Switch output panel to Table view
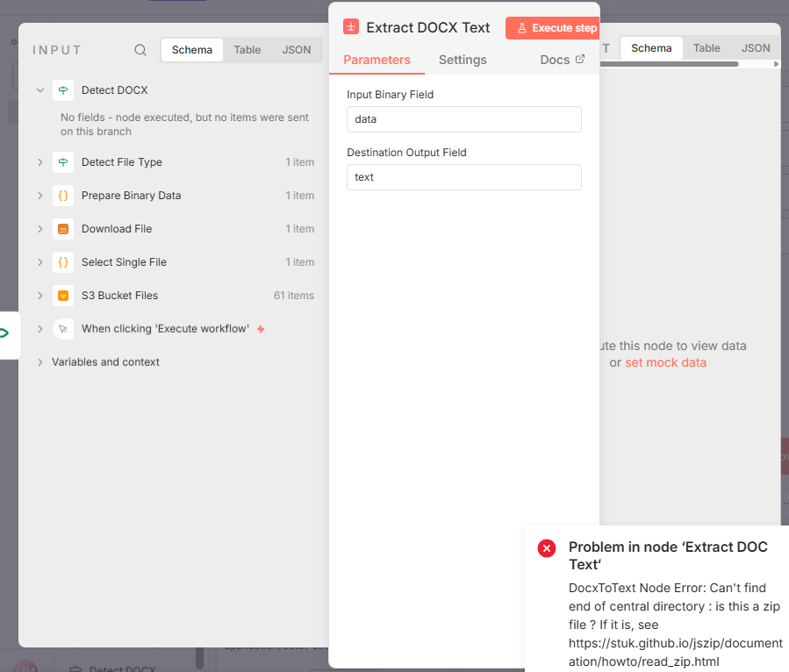The height and width of the screenshot is (672, 789). pyautogui.click(x=707, y=48)
